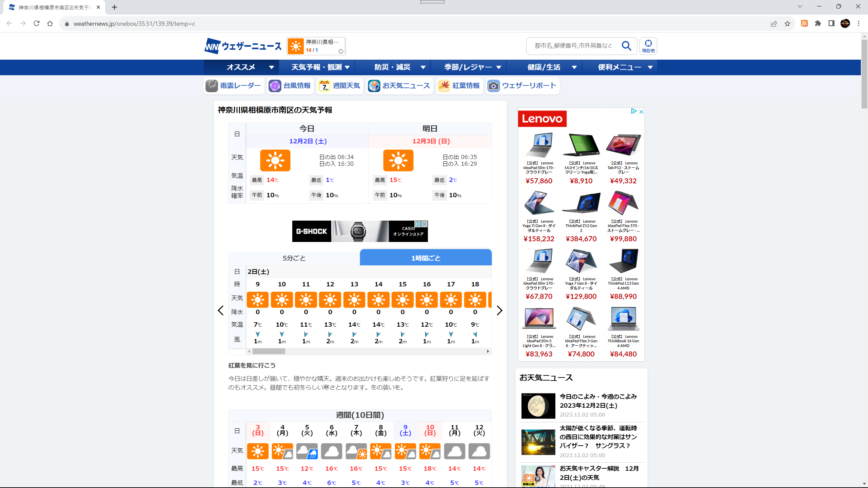The height and width of the screenshot is (488, 868).
Task: Switch to the 5分ごと tab
Action: (x=294, y=258)
